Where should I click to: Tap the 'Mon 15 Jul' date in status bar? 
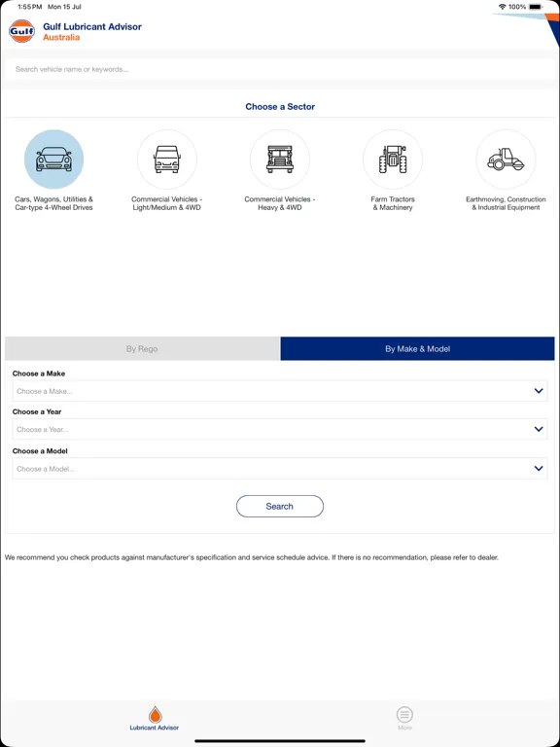64,7
